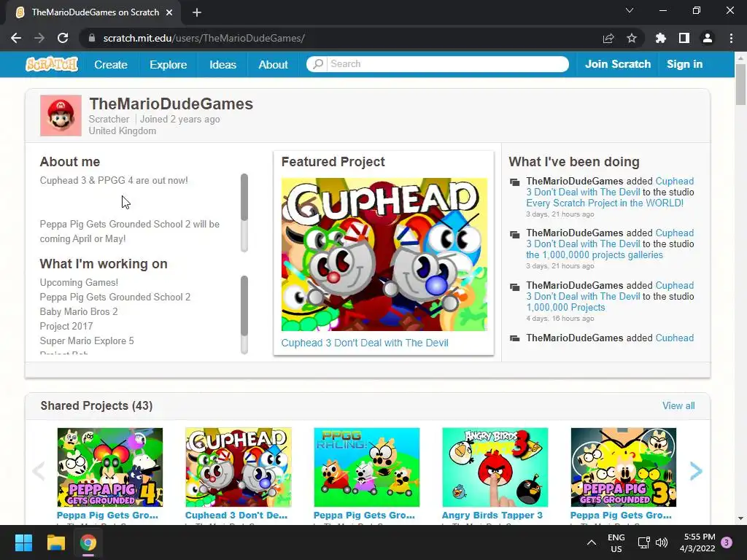The image size is (747, 560).
Task: Toggle Chrome side panel icon
Action: [684, 38]
